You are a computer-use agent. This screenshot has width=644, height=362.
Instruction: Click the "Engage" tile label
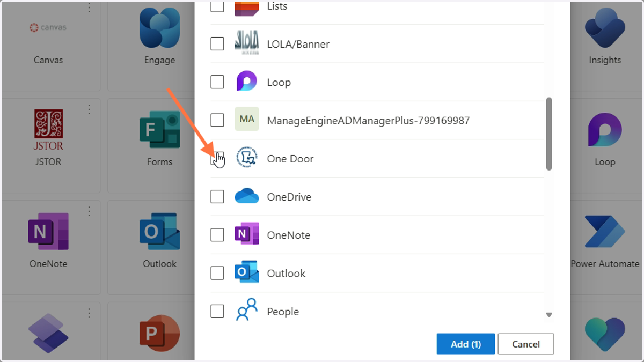[x=159, y=60]
